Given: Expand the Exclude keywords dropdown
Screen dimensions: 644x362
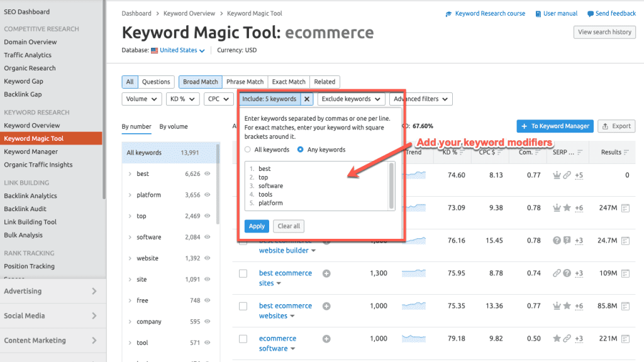Looking at the screenshot, I should (351, 99).
